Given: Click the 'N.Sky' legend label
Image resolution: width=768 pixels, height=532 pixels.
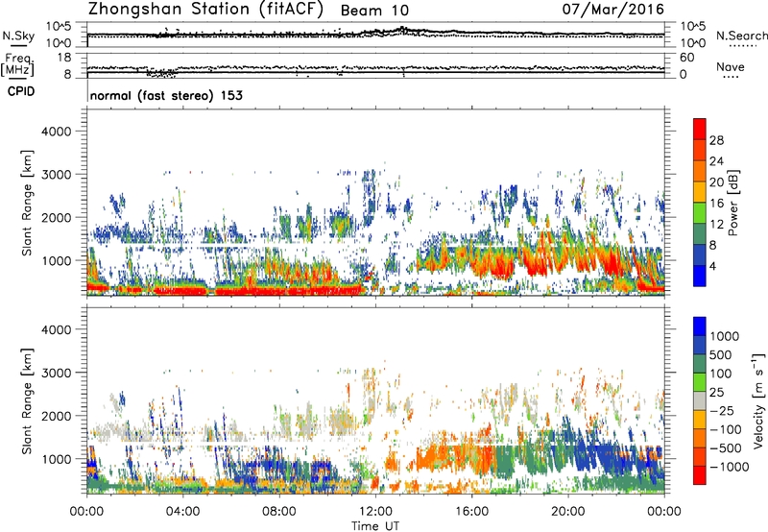Looking at the screenshot, I should pyautogui.click(x=18, y=36).
